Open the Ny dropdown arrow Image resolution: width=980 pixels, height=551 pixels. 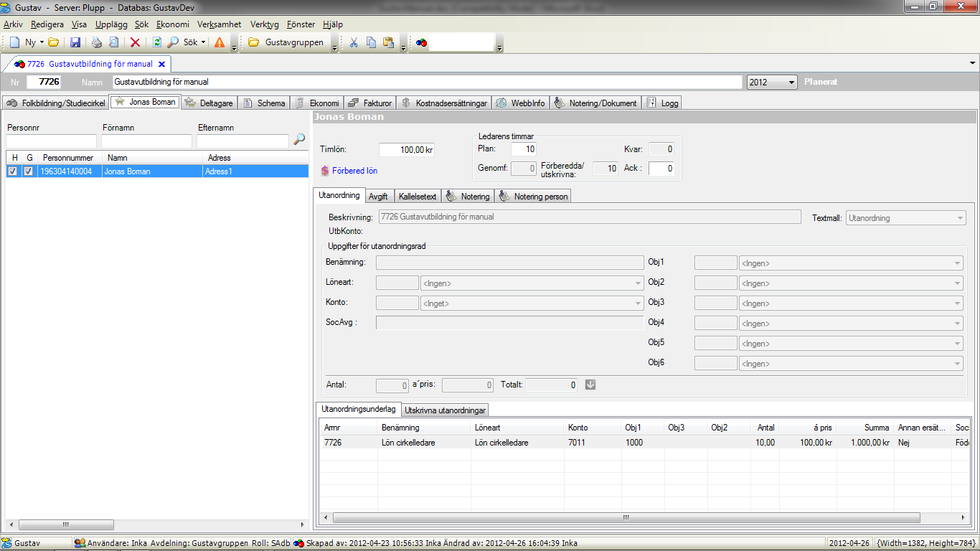(x=42, y=42)
